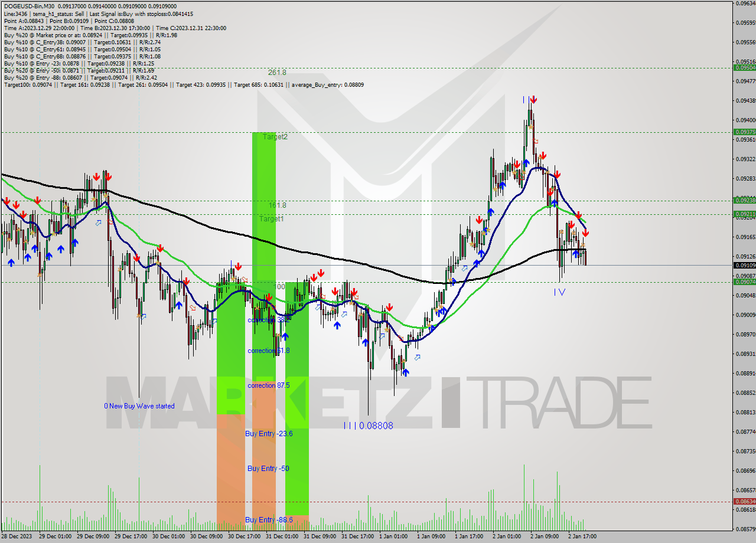This screenshot has height=543, width=756.
Task: Click the '30 Dec 09:00' time axis label
Action: pyautogui.click(x=206, y=537)
